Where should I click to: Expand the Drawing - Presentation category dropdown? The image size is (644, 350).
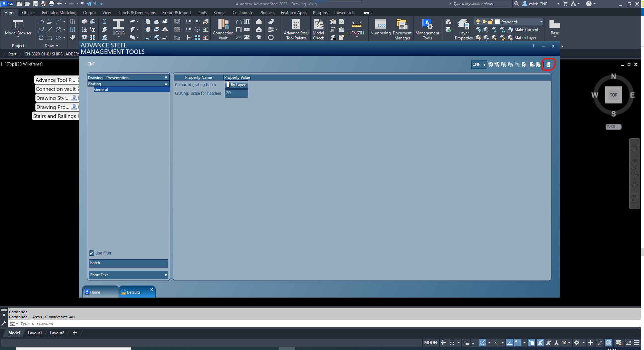click(128, 78)
